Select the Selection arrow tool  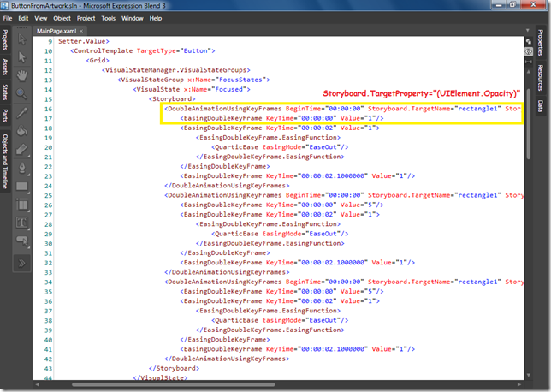pos(21,39)
